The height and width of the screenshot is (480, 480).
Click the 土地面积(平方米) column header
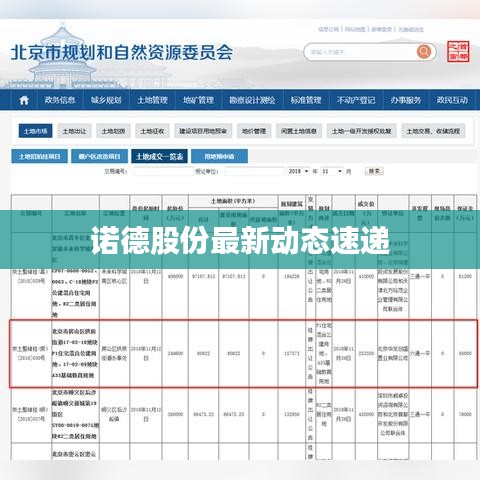tap(233, 201)
